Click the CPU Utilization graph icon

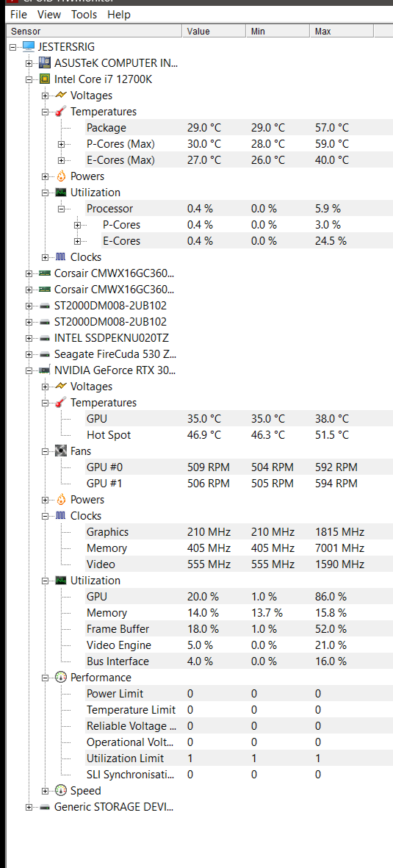coord(61,193)
